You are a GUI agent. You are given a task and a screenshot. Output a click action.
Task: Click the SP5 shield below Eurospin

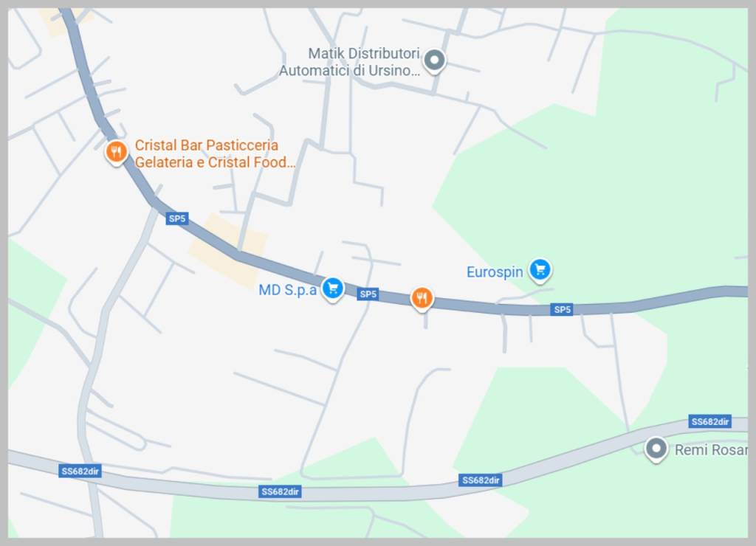click(562, 309)
